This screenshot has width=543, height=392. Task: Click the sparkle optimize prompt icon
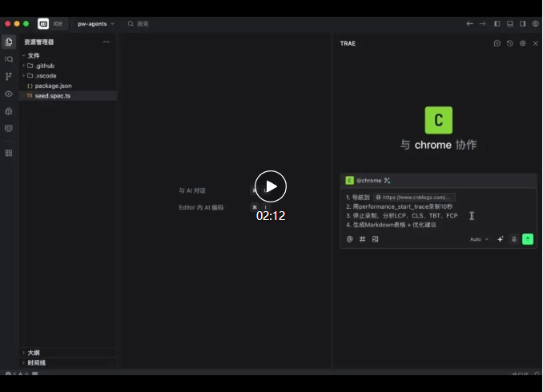coord(500,239)
